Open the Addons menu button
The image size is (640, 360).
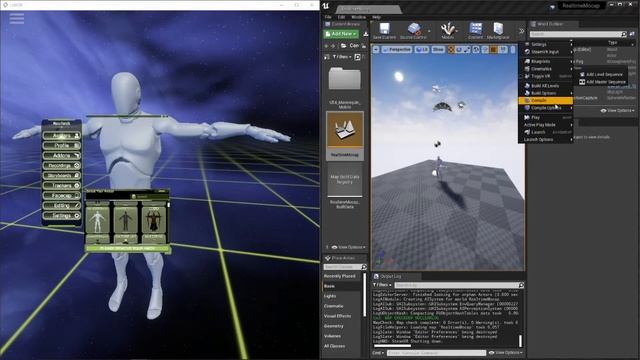coord(62,156)
